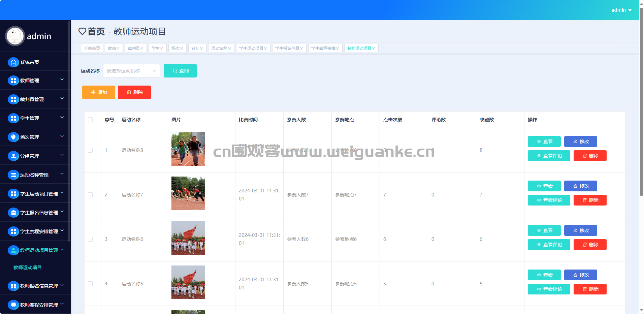Click 删除 for row 运动名称5
The image size is (644, 314).
pos(590,289)
